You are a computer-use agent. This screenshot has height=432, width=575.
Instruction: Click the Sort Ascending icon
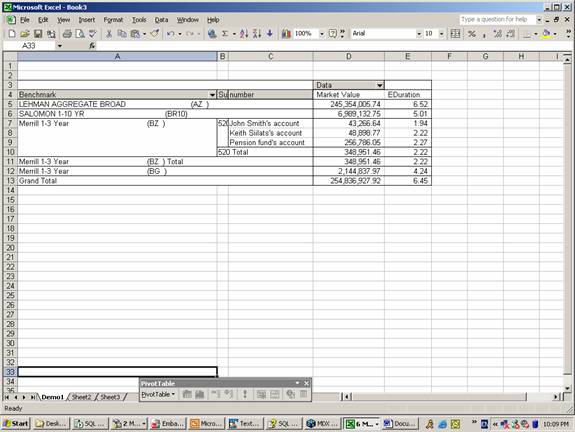pyautogui.click(x=244, y=34)
